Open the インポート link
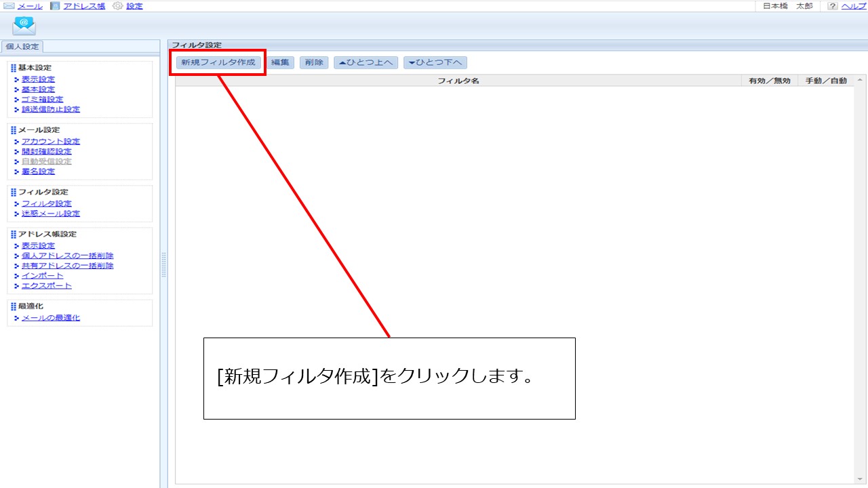The width and height of the screenshot is (868, 488). click(42, 276)
